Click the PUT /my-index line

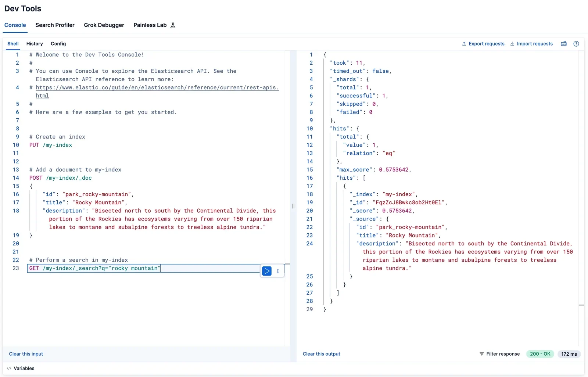[x=51, y=145]
